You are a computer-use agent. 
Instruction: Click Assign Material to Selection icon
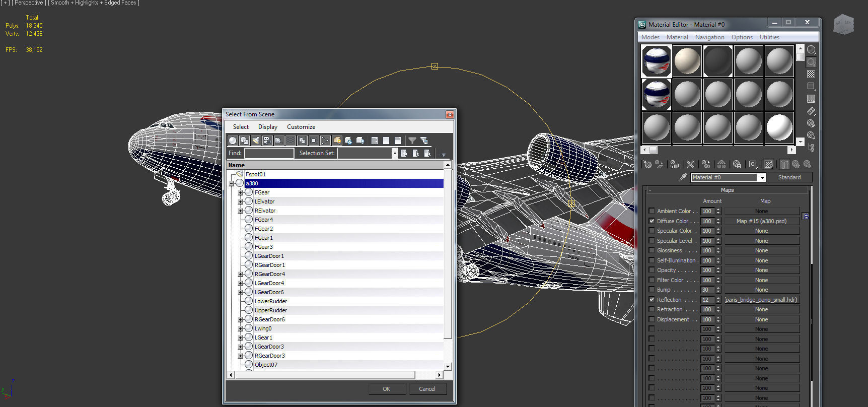click(x=675, y=164)
